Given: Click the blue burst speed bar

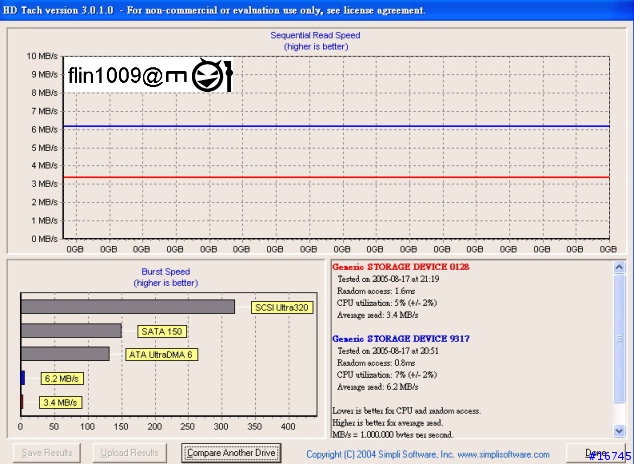Looking at the screenshot, I should tap(23, 378).
